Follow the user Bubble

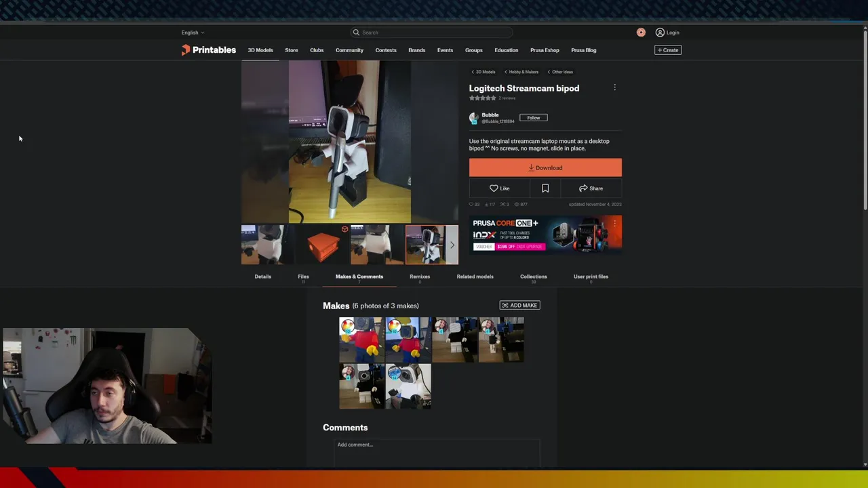(534, 118)
